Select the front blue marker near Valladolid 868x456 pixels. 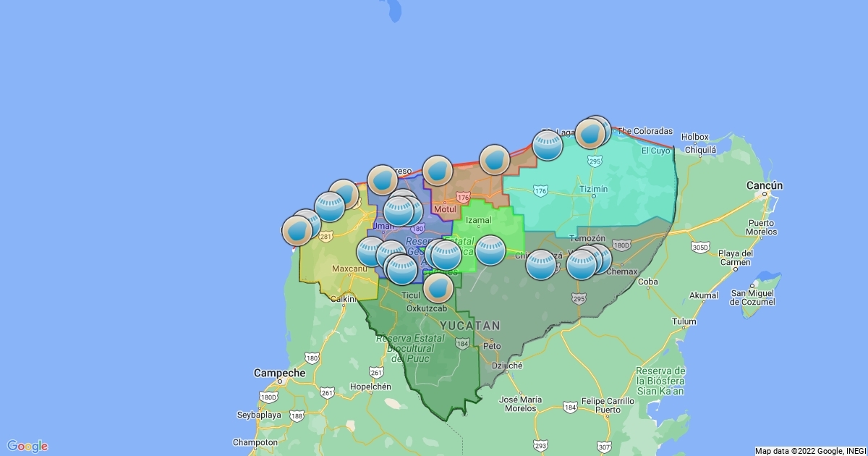[582, 265]
